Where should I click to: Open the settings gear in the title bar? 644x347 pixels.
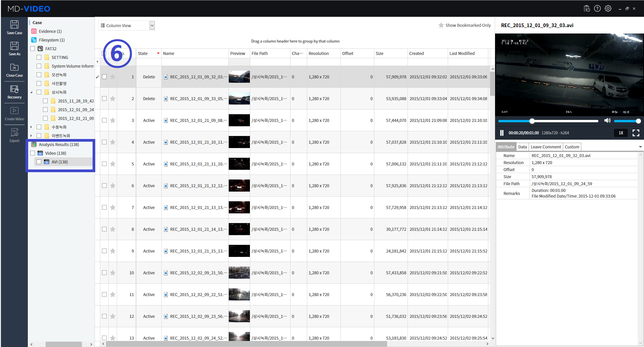point(608,8)
